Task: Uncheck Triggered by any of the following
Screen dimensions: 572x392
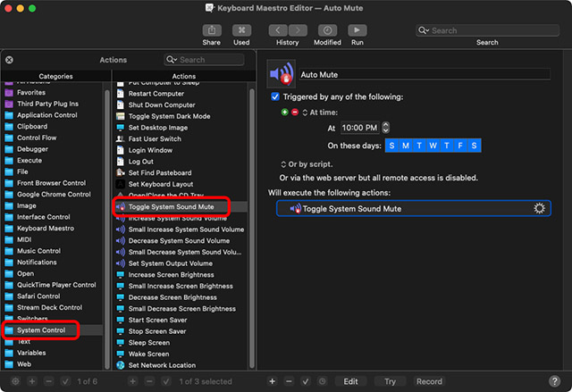Action: (x=275, y=96)
